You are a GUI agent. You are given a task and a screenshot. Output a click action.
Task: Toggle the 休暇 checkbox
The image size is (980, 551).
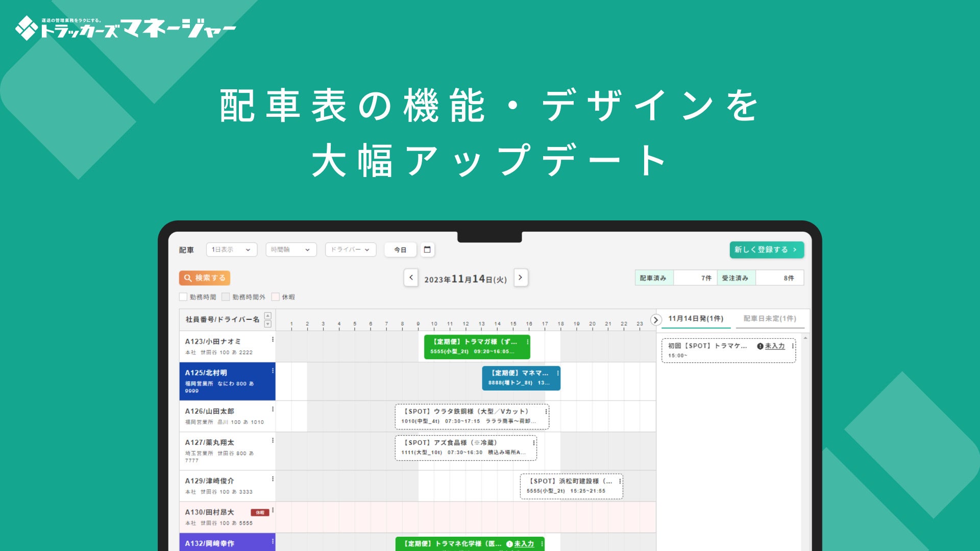point(276,297)
